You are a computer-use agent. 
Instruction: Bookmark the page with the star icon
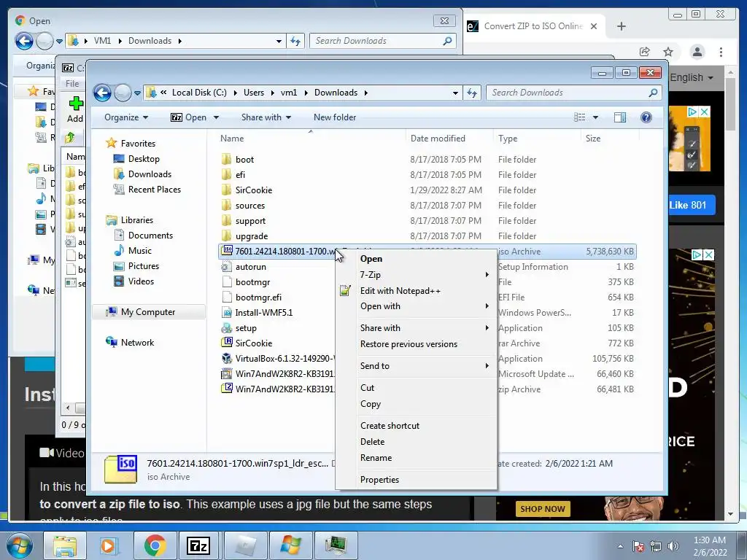pos(668,52)
